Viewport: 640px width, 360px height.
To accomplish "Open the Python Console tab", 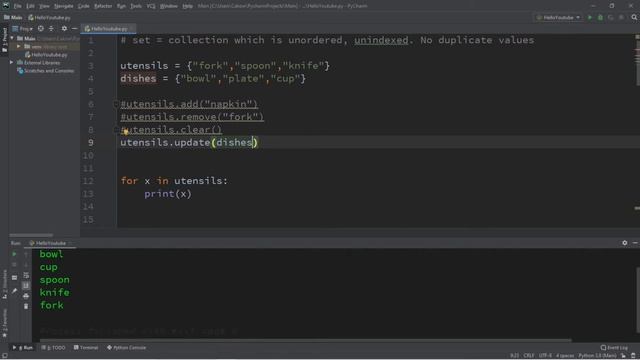I will 127,348.
